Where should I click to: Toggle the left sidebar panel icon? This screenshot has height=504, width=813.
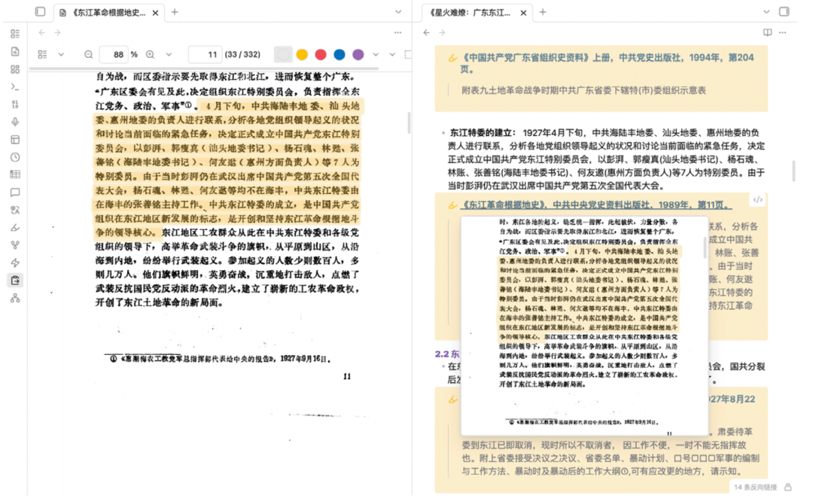point(40,12)
